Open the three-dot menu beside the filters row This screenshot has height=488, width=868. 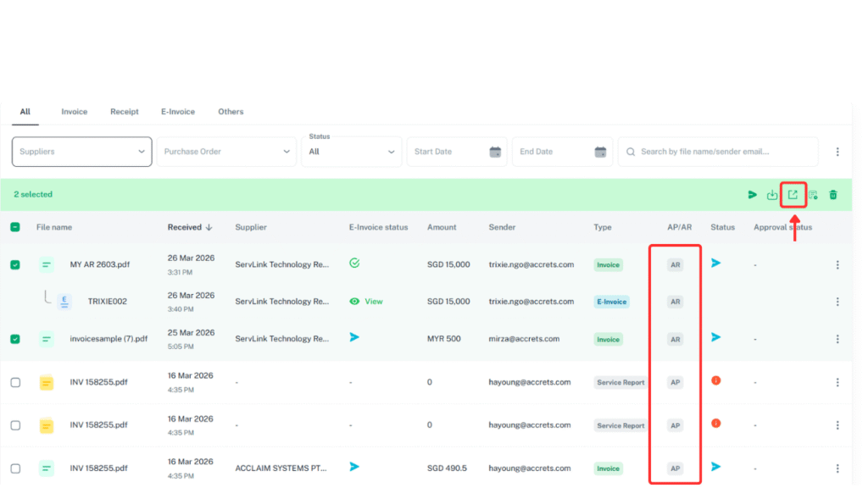coord(837,151)
